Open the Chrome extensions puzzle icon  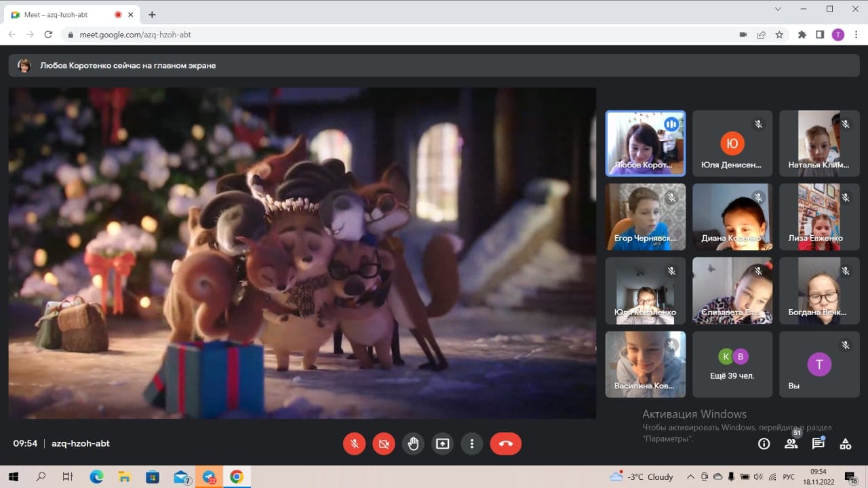[x=802, y=35]
